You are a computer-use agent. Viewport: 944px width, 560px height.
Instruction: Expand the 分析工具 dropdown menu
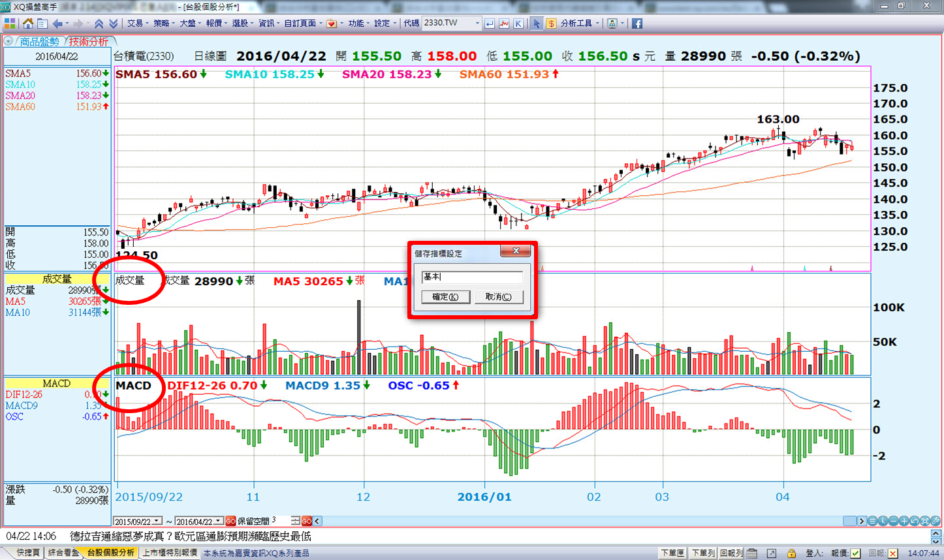point(597,23)
